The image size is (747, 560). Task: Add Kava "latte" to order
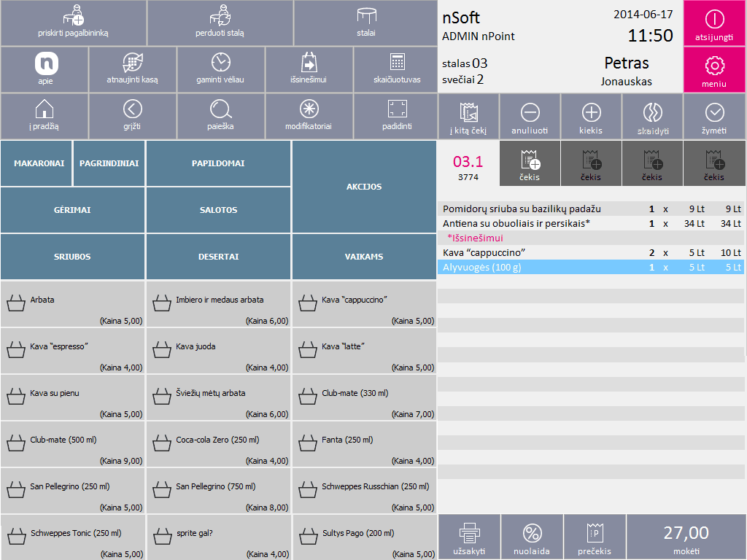pos(364,351)
